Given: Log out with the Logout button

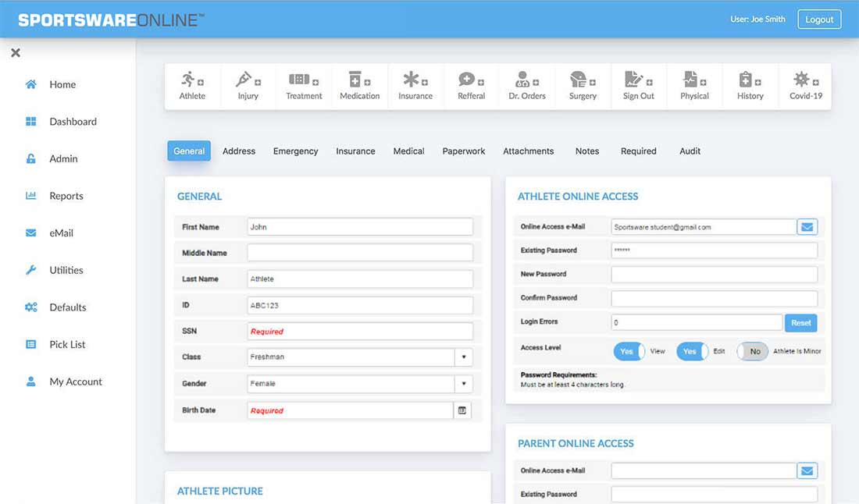Looking at the screenshot, I should [x=819, y=19].
